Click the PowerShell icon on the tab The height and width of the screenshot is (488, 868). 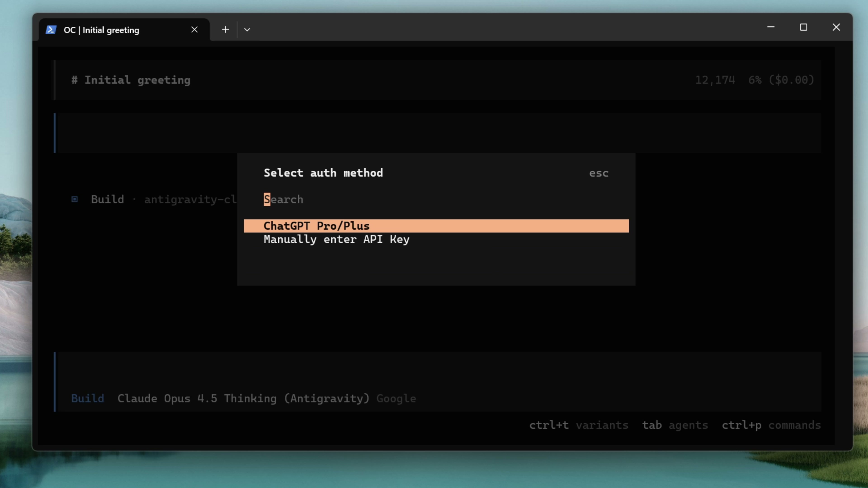pyautogui.click(x=51, y=30)
